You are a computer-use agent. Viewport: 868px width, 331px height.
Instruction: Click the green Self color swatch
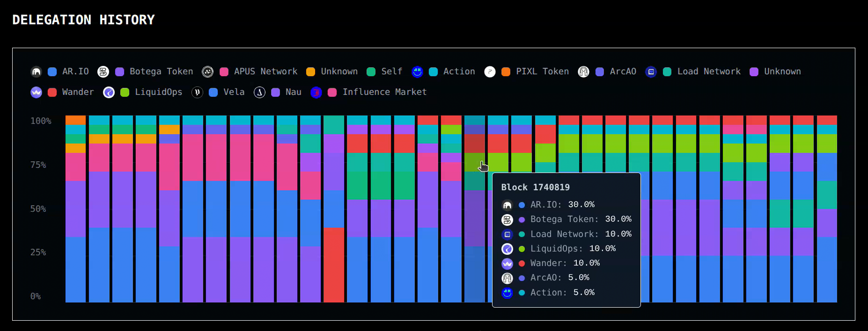point(371,72)
